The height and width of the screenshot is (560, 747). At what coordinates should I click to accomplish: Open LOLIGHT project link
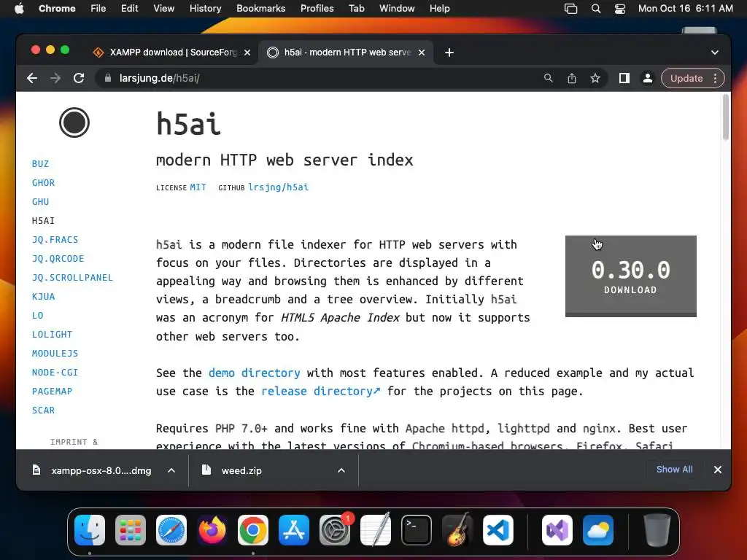tap(52, 334)
